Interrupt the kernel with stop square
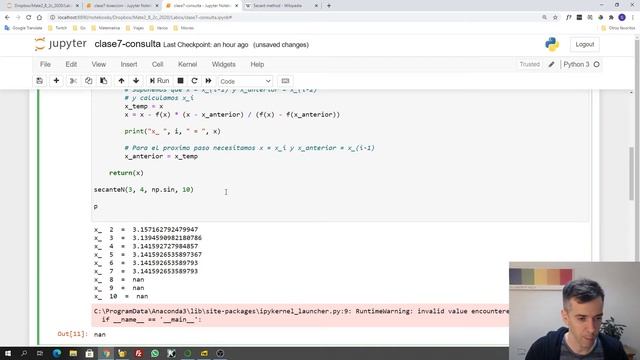The width and height of the screenshot is (640, 360). (180, 81)
